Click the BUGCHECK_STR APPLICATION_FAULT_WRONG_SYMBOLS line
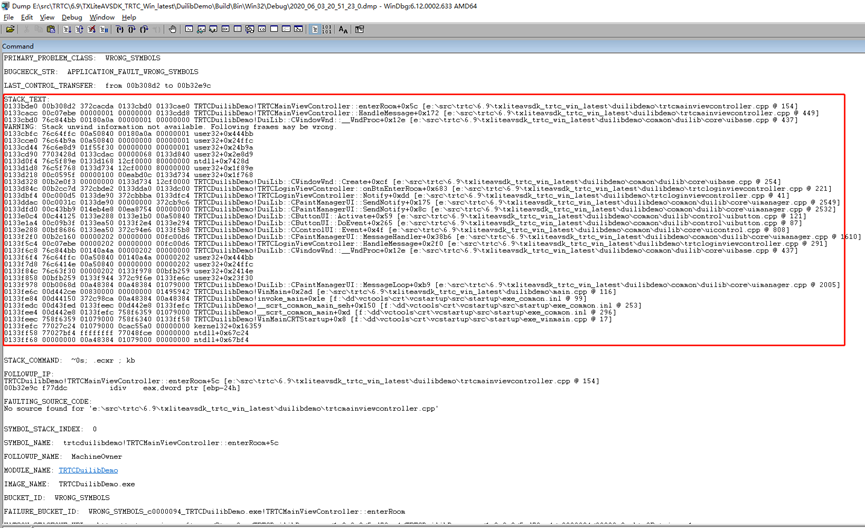 click(x=101, y=72)
